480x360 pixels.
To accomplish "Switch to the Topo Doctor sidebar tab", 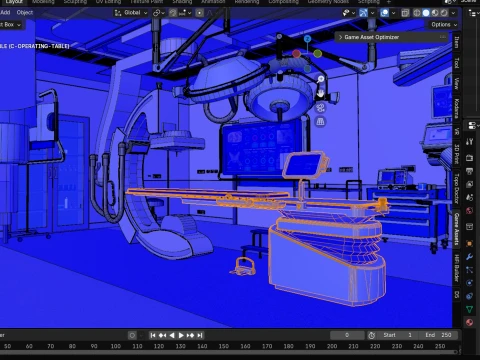I will pos(457,188).
